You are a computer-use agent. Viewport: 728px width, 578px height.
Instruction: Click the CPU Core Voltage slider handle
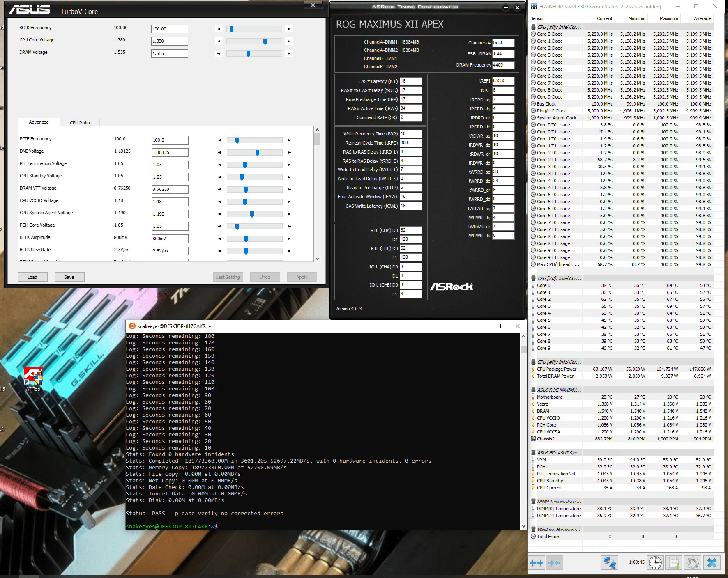(x=265, y=41)
